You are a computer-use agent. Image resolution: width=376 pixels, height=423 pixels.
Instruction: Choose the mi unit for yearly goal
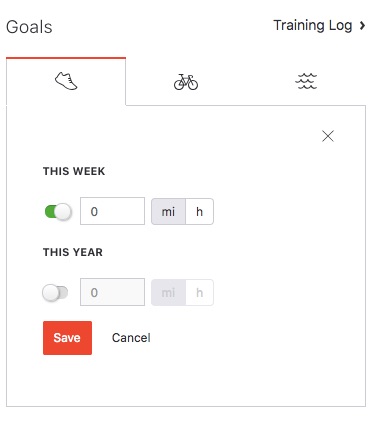(x=168, y=293)
